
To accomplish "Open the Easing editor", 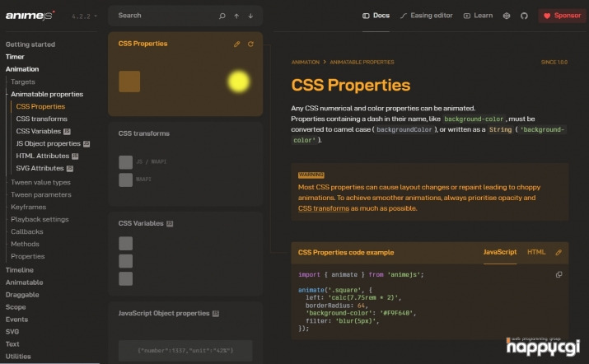I will coord(427,16).
